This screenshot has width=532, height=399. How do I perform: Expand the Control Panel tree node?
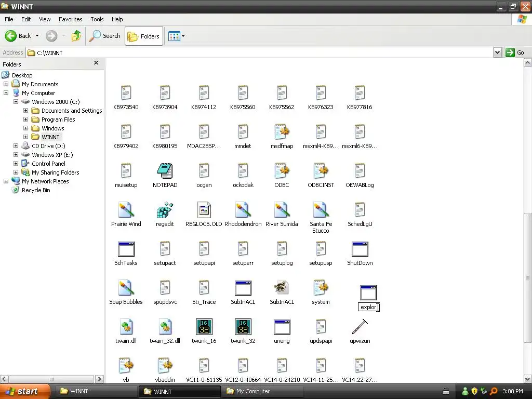[16, 163]
